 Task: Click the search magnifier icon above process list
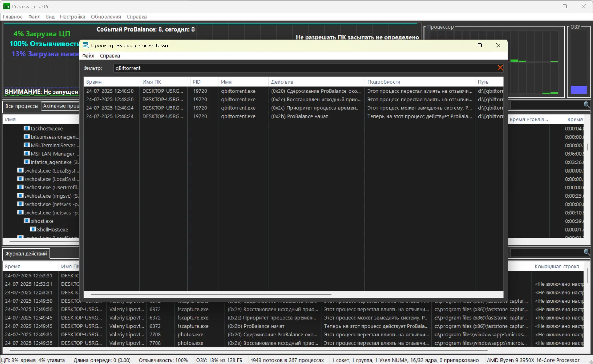coord(587,105)
